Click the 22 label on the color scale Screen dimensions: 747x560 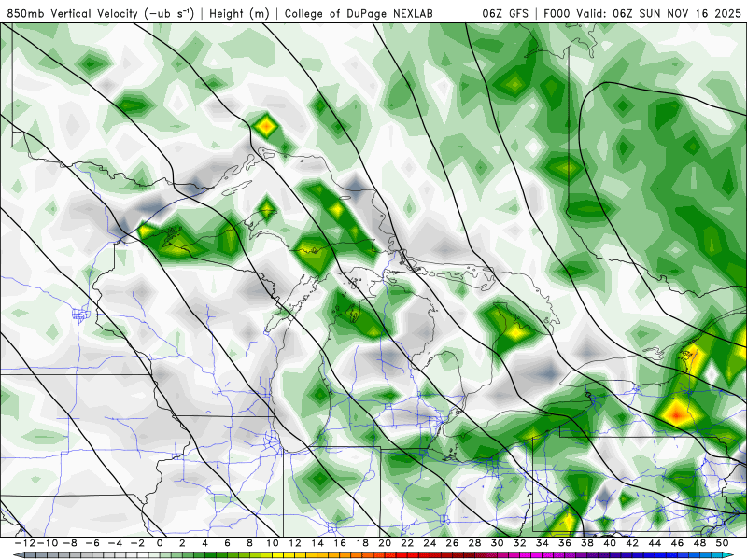pos(407,543)
